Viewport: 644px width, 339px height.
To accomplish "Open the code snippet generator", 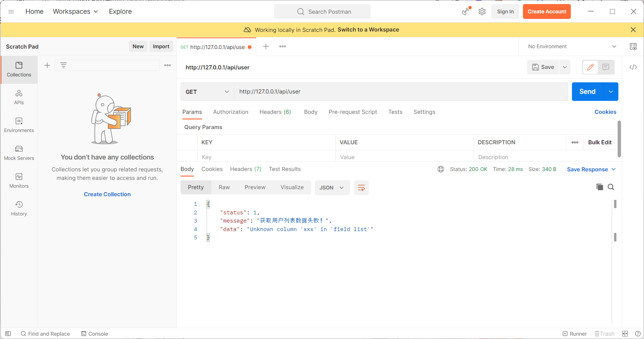I will pyautogui.click(x=633, y=67).
